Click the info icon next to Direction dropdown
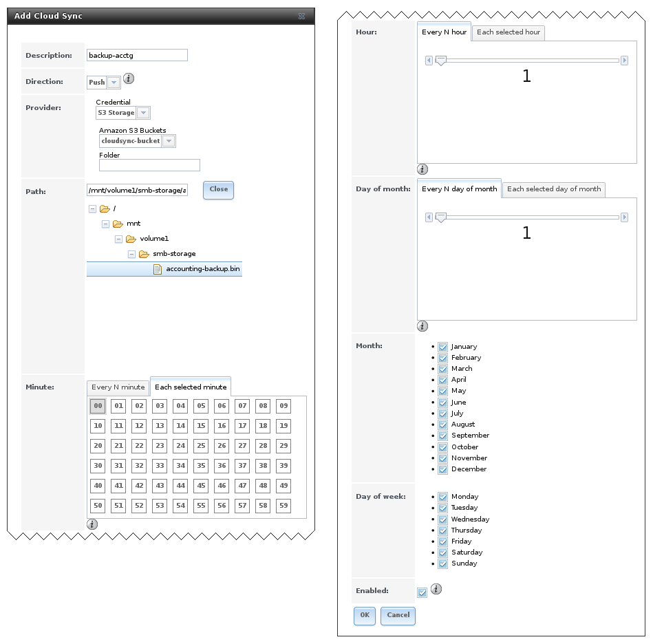This screenshot has height=644, width=653. point(128,78)
